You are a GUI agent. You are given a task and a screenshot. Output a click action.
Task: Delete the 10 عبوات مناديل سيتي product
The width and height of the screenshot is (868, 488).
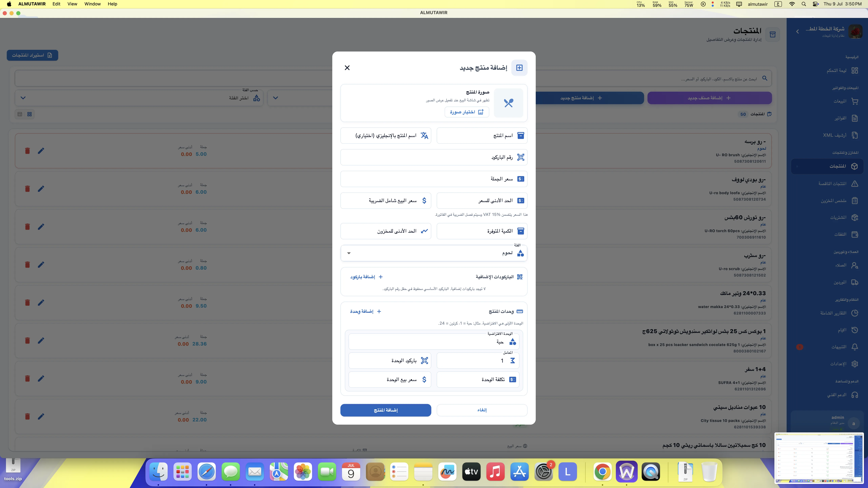[28, 417]
